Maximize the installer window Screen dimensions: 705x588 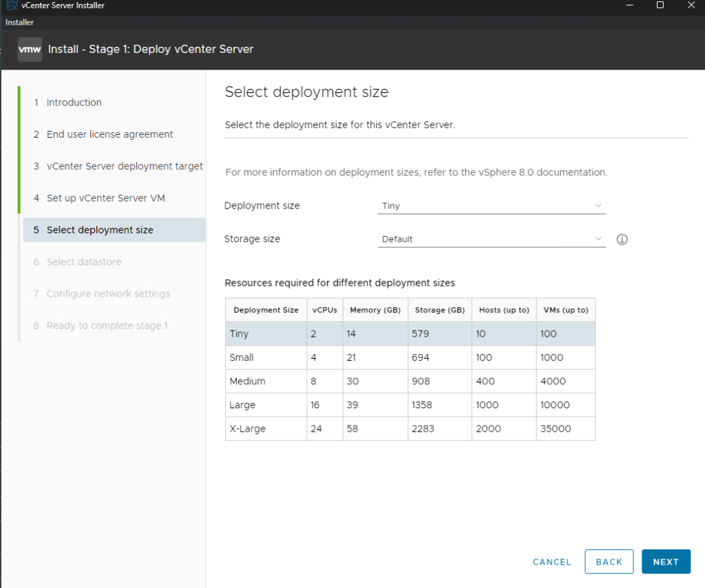click(660, 6)
